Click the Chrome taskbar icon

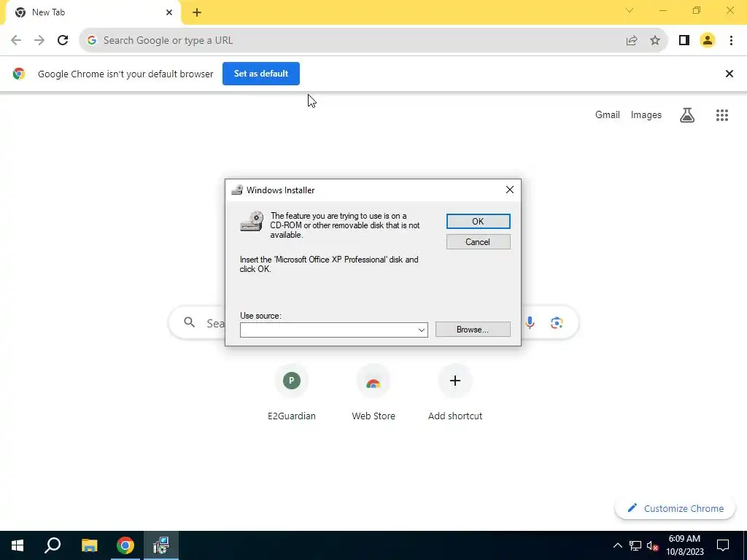coord(125,545)
